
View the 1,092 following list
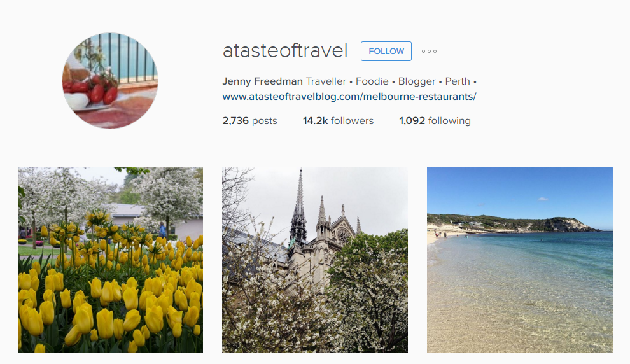pyautogui.click(x=435, y=120)
